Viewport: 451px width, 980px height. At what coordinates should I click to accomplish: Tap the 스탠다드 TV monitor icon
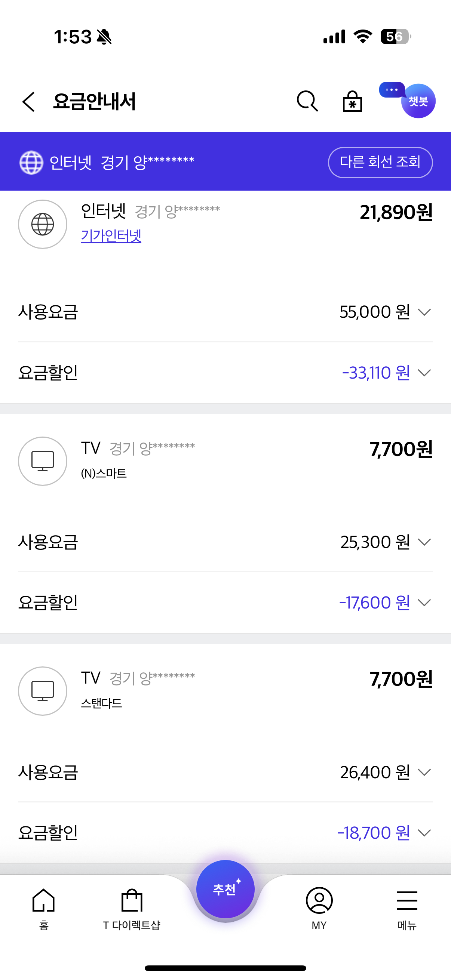43,691
